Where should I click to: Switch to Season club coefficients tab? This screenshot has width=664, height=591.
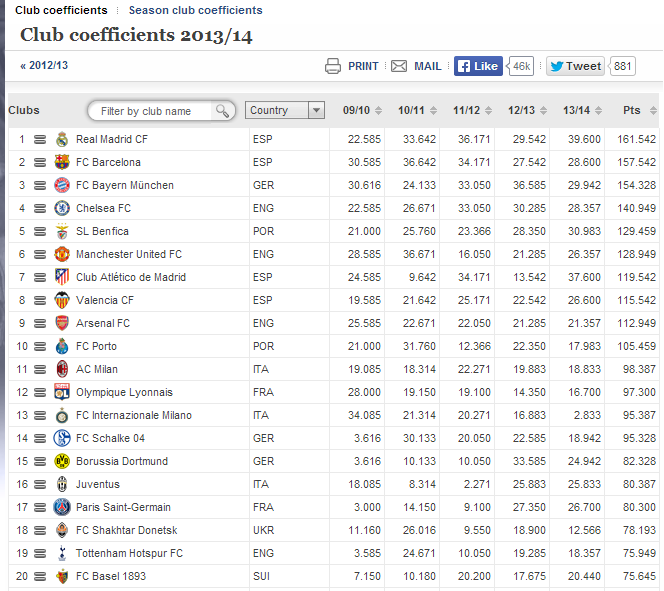coord(196,10)
